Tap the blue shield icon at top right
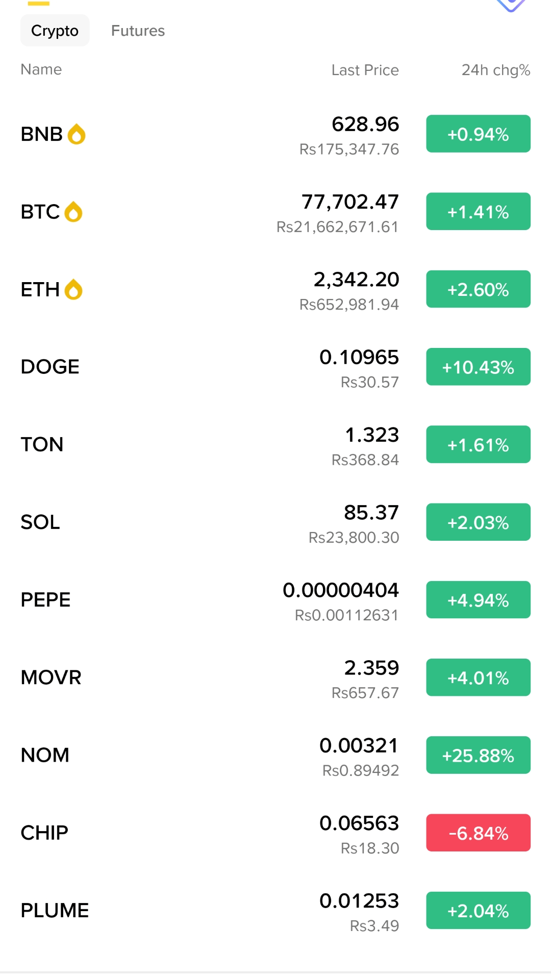The width and height of the screenshot is (551, 980). [511, 5]
